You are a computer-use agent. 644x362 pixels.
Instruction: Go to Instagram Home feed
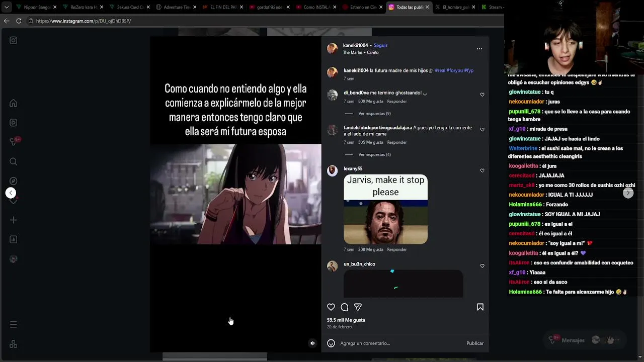coord(14,103)
